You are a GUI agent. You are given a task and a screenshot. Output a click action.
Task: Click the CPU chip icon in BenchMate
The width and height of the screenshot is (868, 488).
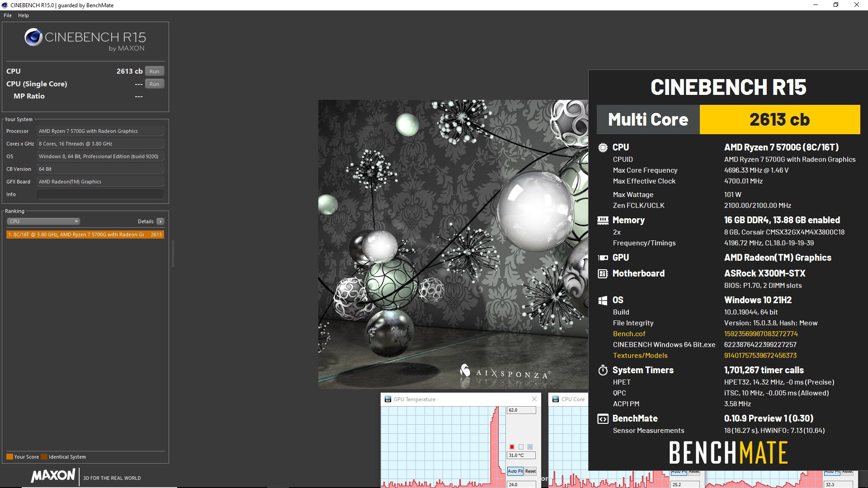603,147
